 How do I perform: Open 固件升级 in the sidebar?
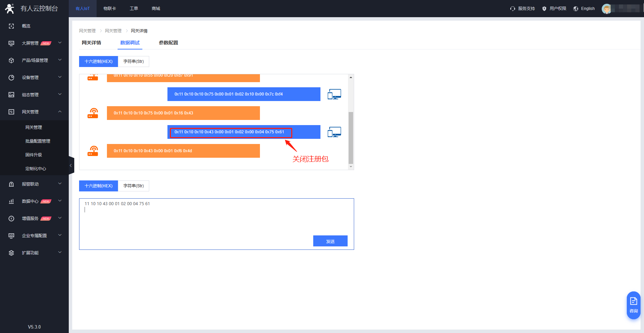tap(34, 155)
